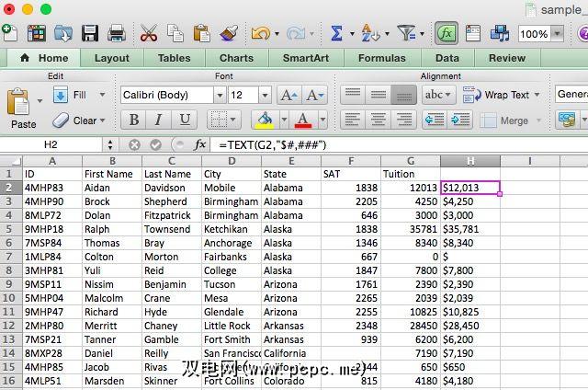Set vertical alignment to bottom
588x390 pixels.
(x=403, y=95)
